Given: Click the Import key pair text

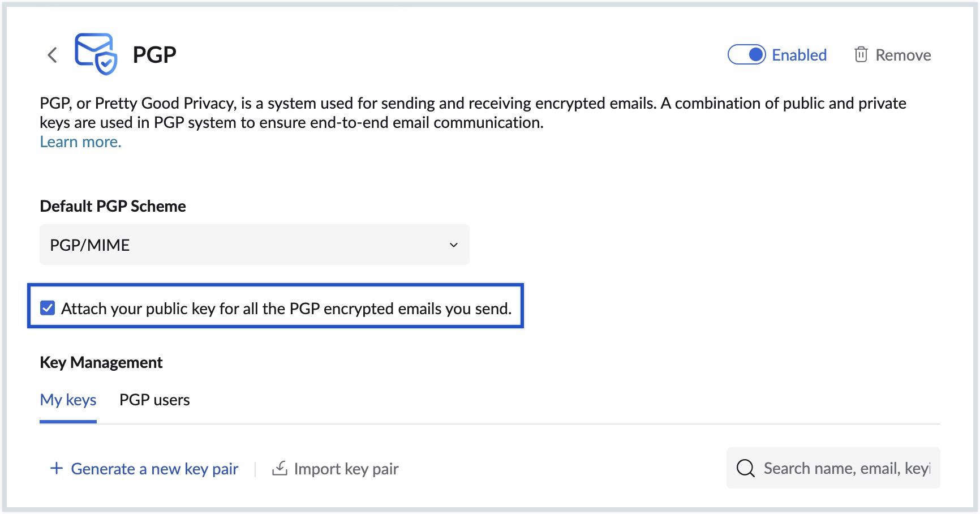Looking at the screenshot, I should click(346, 469).
